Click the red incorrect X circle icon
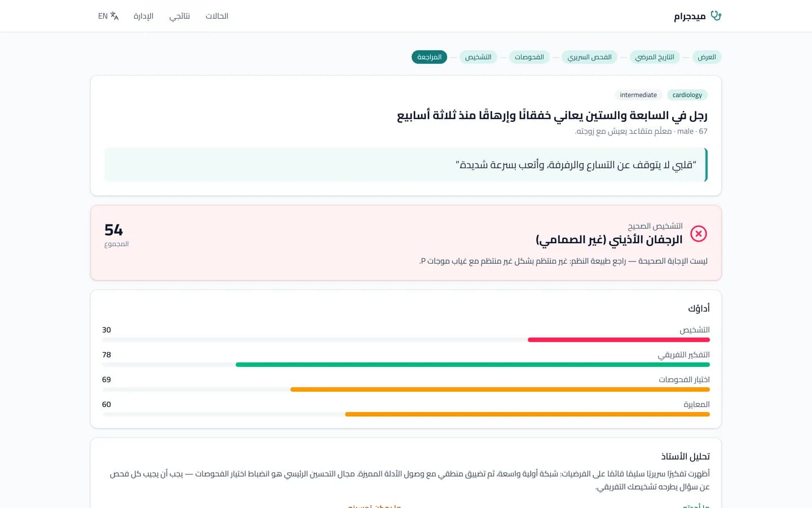 [x=699, y=234]
